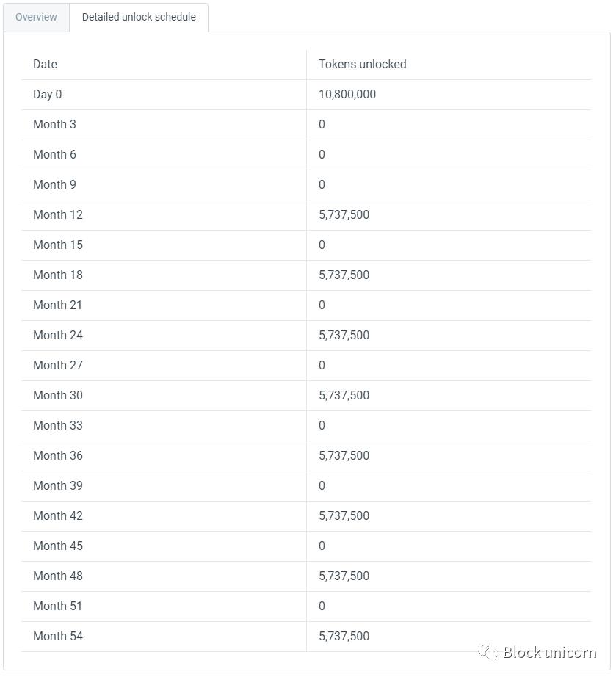Click the Tokens unlocked column header
Viewport: 616px width, 677px height.
tap(362, 64)
